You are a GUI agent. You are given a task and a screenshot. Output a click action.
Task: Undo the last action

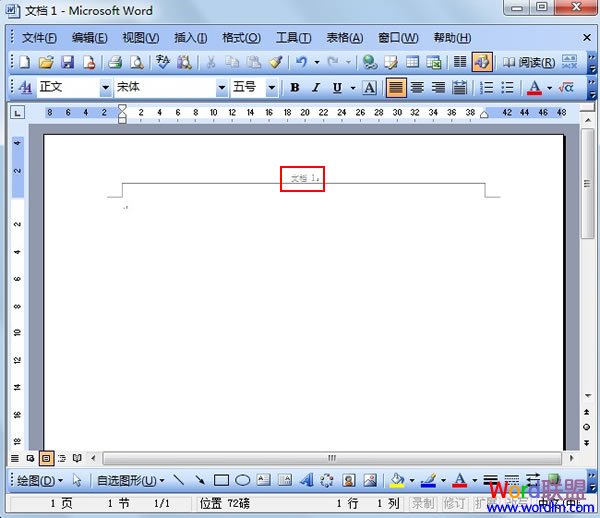[x=302, y=62]
